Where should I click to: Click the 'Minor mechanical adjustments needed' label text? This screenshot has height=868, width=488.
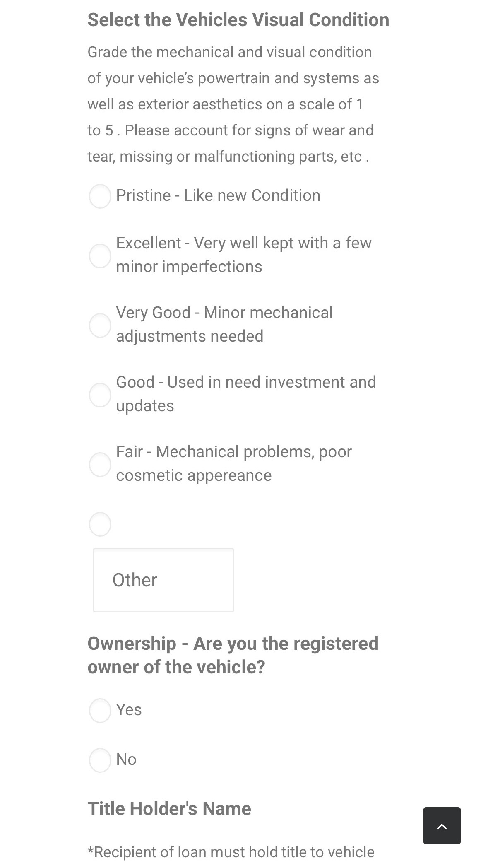click(224, 324)
